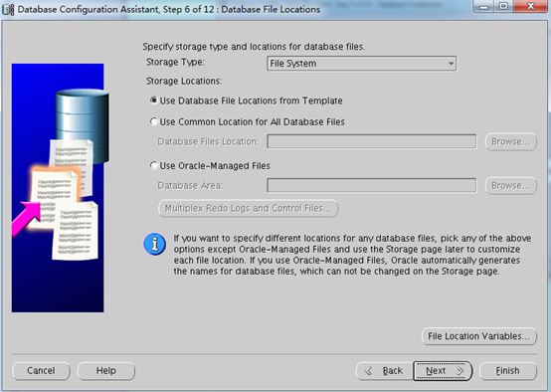Image resolution: width=551 pixels, height=392 pixels.
Task: Click the right chevron on Next
Action: click(459, 371)
